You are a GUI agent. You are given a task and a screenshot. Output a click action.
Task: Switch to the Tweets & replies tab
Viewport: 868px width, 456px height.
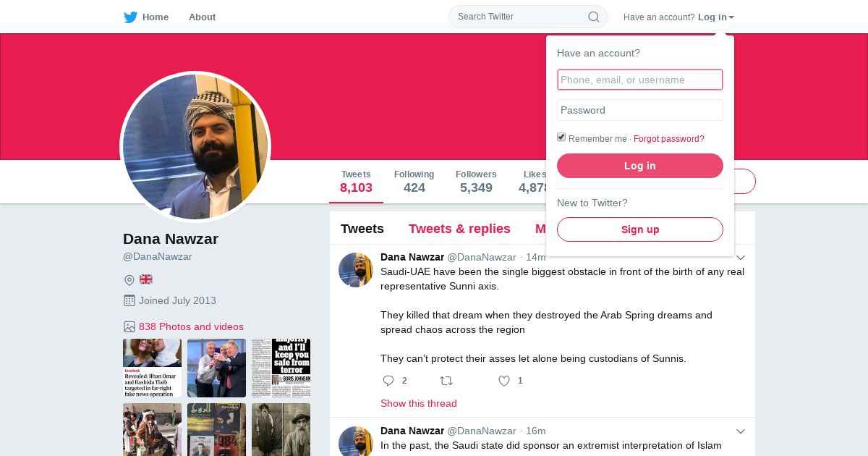tap(459, 229)
